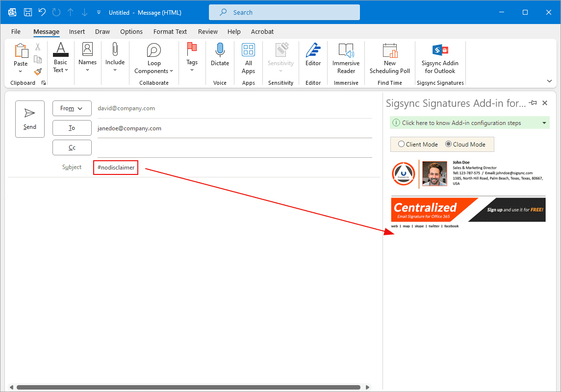Select the Format Painter brush icon
Screen dimensions: 561x392
pyautogui.click(x=38, y=72)
